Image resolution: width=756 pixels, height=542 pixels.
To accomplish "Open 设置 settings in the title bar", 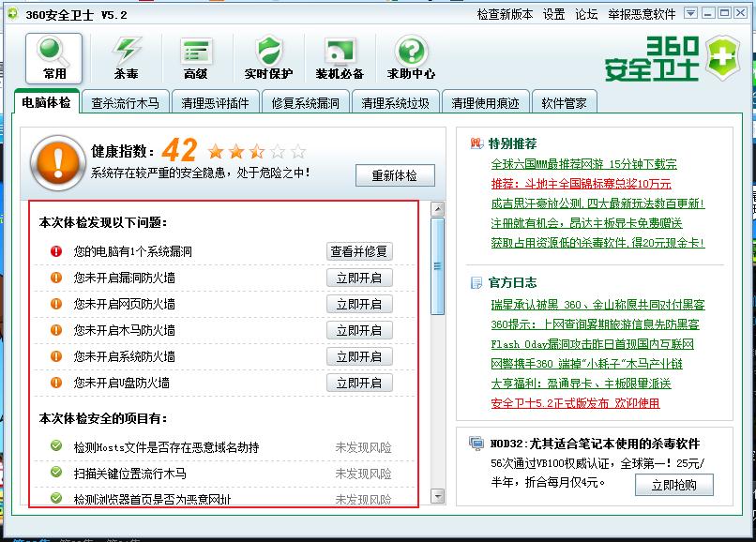I will pyautogui.click(x=553, y=14).
